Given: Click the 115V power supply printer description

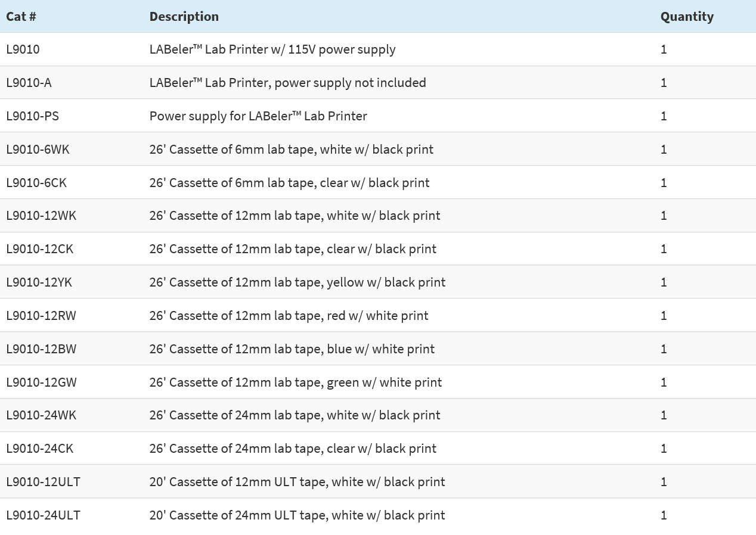Looking at the screenshot, I should coord(272,49).
